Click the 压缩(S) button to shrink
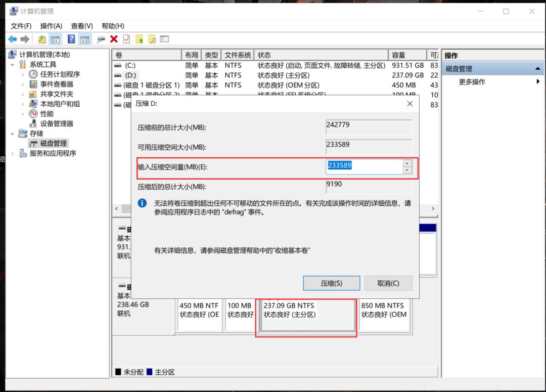This screenshot has width=546, height=392. tap(331, 283)
